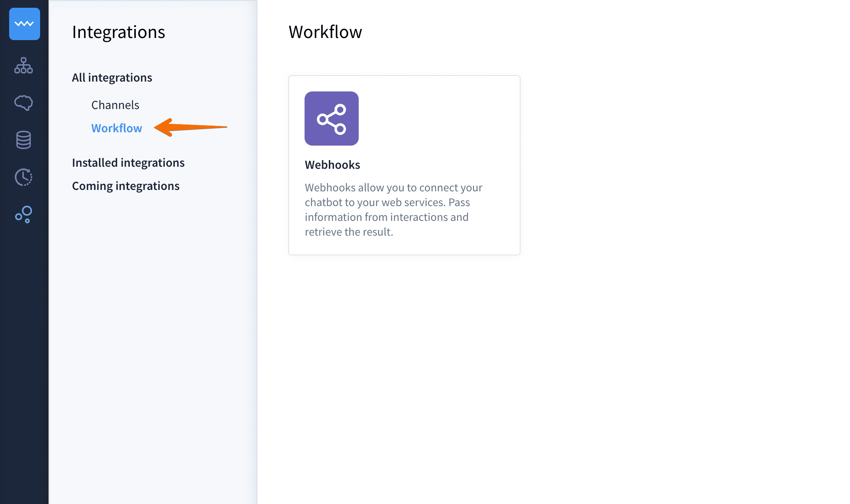Open the clock history icon
This screenshot has height=504, width=850.
[24, 177]
